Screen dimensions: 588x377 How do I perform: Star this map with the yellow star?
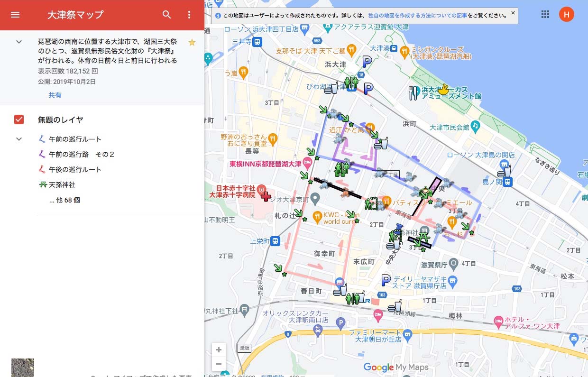tap(192, 43)
